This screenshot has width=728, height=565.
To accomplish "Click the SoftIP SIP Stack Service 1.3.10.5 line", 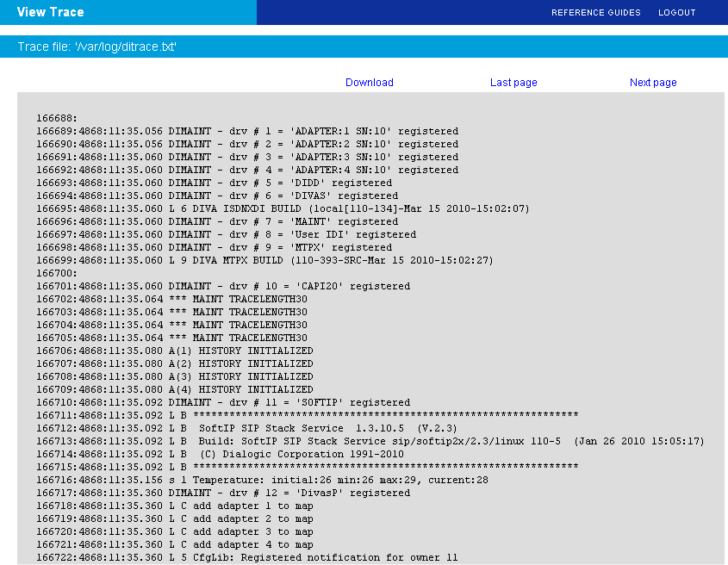I will pos(246,428).
